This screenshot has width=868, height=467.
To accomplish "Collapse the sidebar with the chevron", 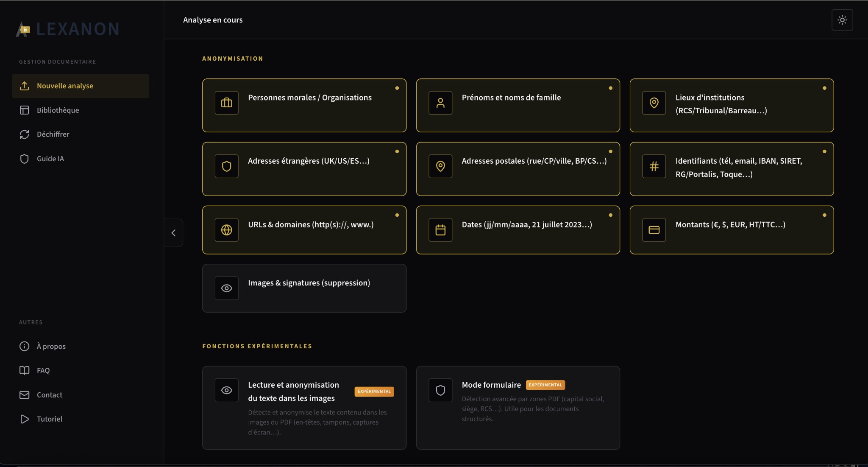I will (x=174, y=232).
